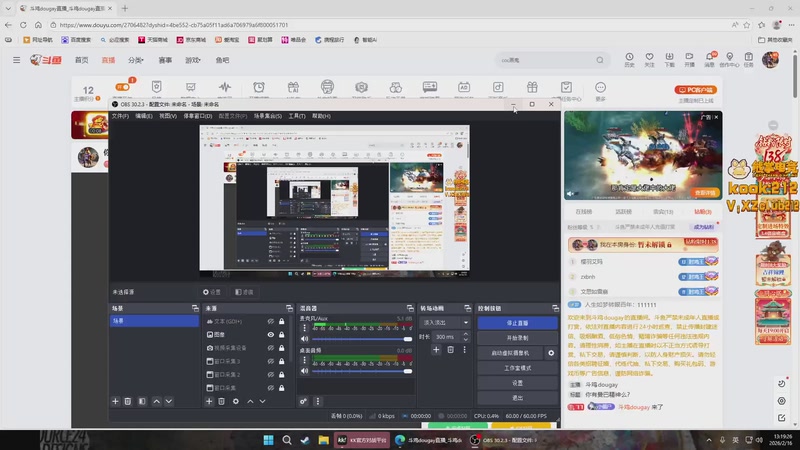Open Windows taskbar search icon
800x450 pixels.
[287, 440]
